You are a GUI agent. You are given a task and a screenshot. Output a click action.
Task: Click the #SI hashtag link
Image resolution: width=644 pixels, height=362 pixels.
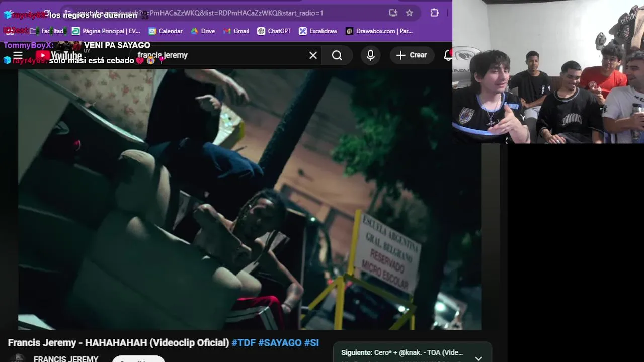(x=311, y=343)
